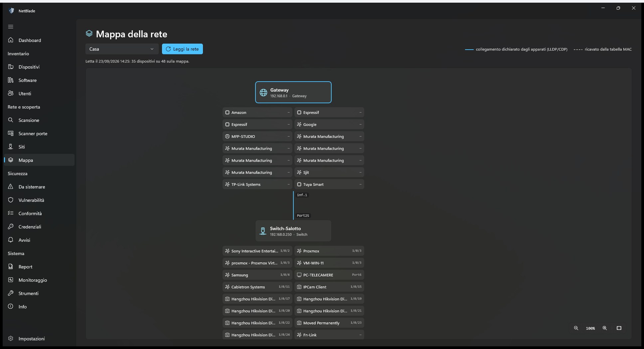Select Hikvision device on port 1/0/17
This screenshot has width=644, height=349.
point(257,299)
